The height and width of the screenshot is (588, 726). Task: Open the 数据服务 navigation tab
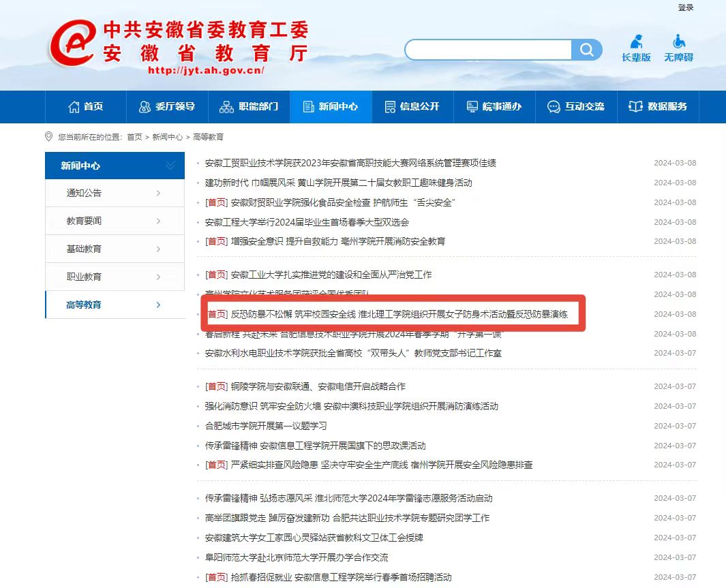pos(659,107)
